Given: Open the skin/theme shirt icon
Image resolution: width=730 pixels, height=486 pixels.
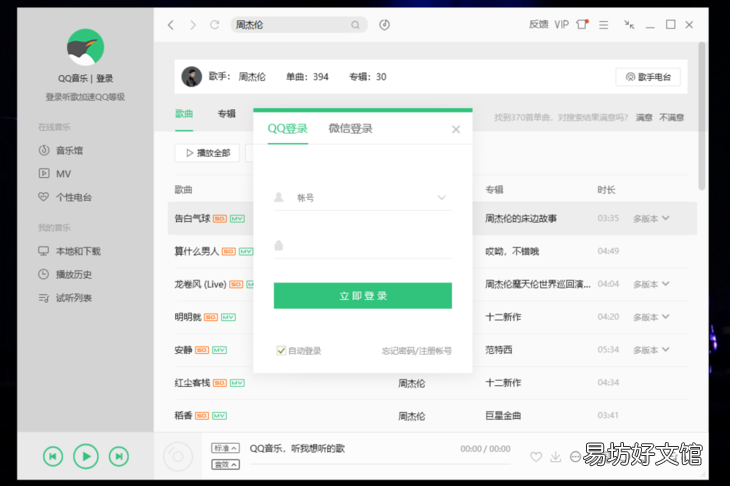Looking at the screenshot, I should pyautogui.click(x=582, y=24).
